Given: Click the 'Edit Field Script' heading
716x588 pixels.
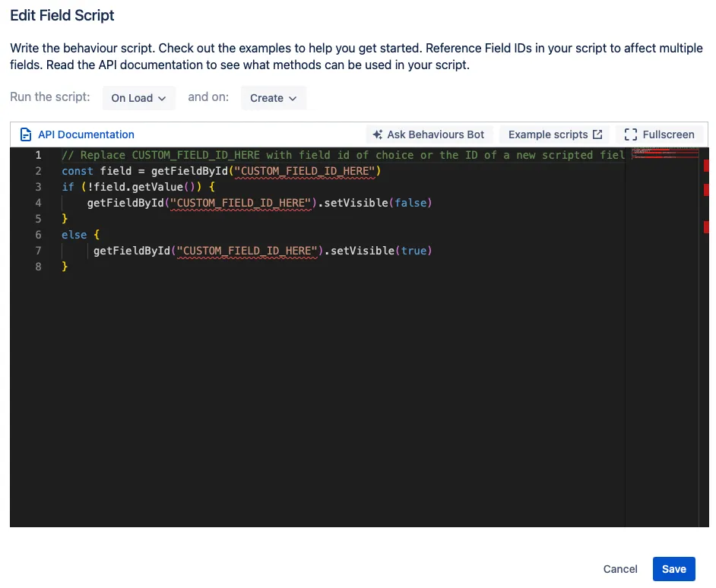Looking at the screenshot, I should (62, 15).
